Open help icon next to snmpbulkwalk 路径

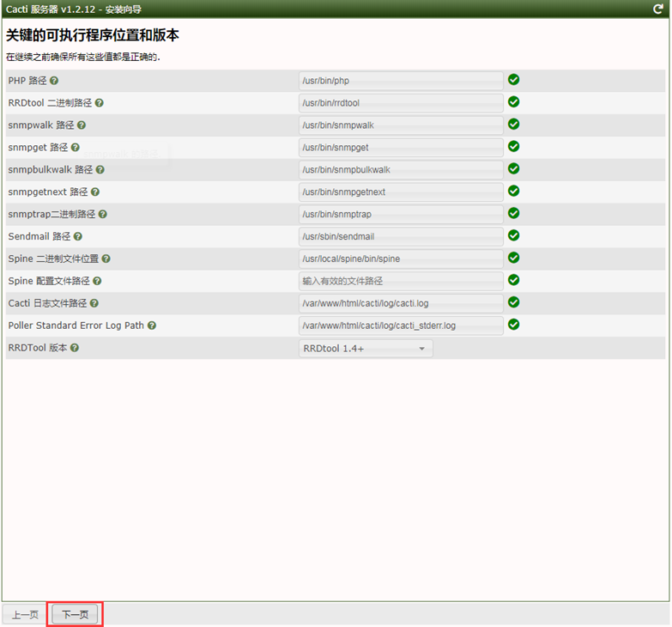click(x=100, y=170)
